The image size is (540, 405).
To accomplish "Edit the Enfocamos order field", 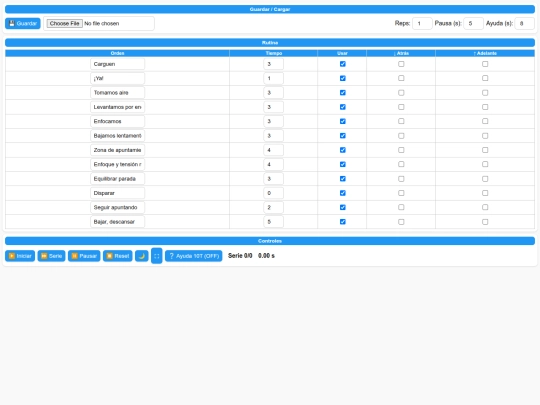I will tap(117, 121).
